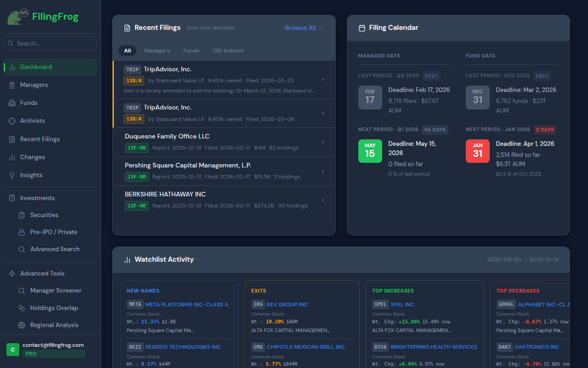Open the REV GROUP INC ticker link
Screen dimensions: 588x368
click(x=287, y=304)
